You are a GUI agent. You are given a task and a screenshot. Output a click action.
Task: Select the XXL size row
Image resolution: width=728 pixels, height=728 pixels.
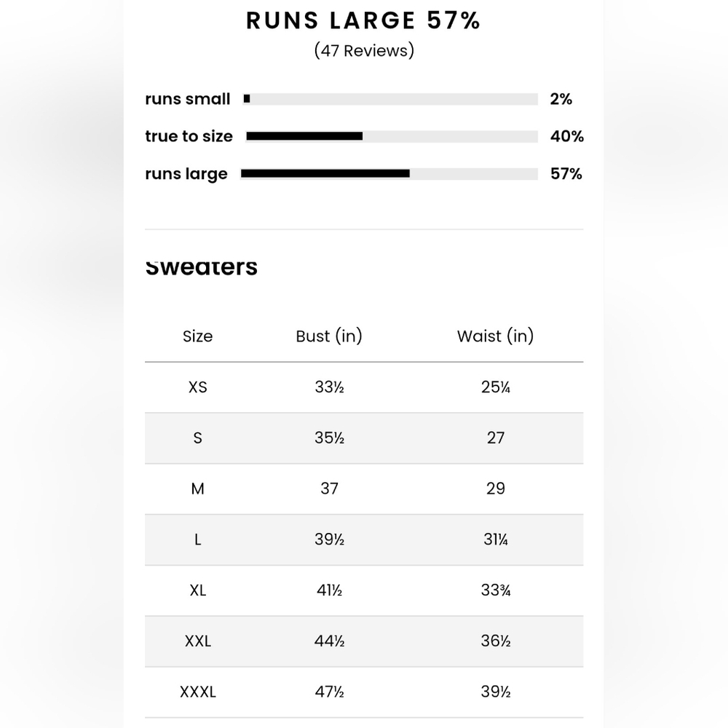pyautogui.click(x=364, y=641)
